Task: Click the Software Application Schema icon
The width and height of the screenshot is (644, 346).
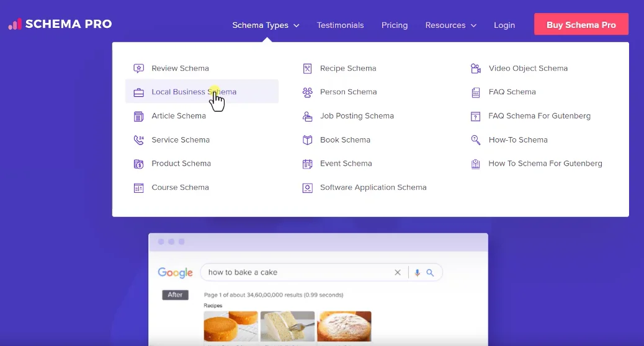Action: point(307,188)
